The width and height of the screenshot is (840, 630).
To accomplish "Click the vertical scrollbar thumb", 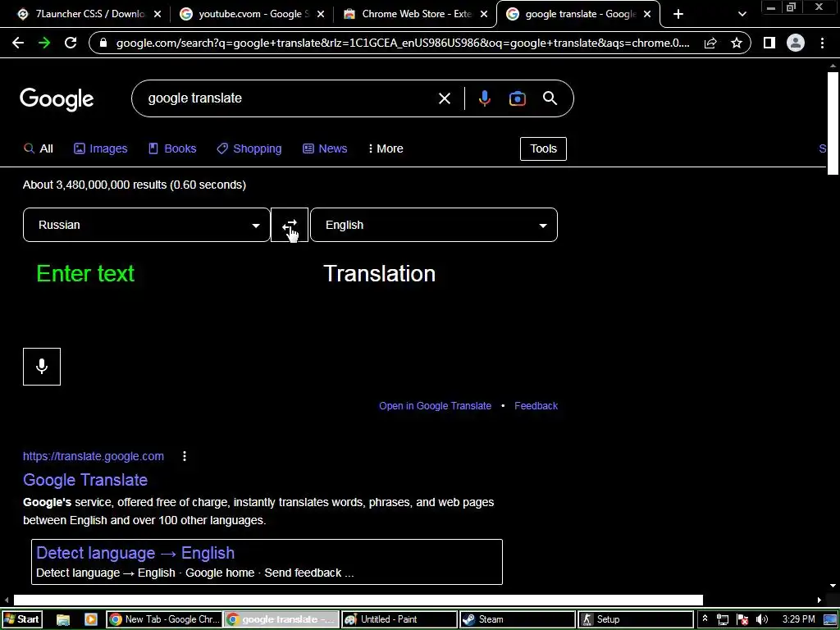I will click(833, 122).
